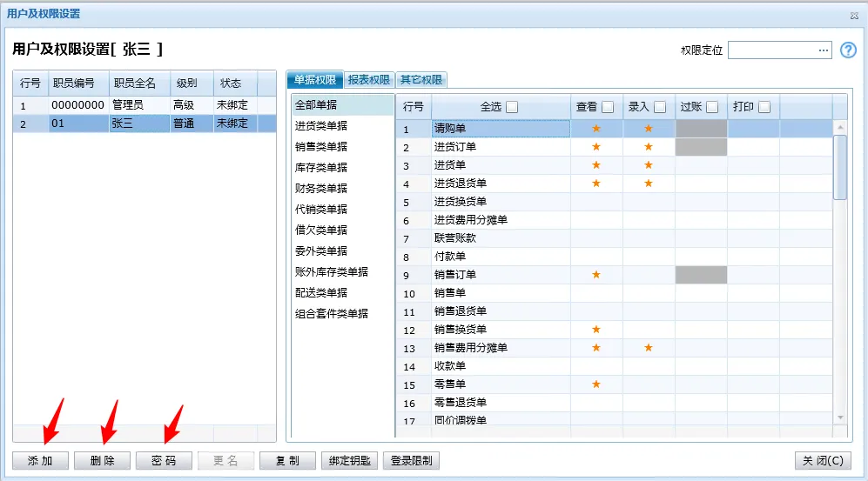Click the ellipsis button in 权限定位 field
The height and width of the screenshot is (481, 868).
[824, 50]
